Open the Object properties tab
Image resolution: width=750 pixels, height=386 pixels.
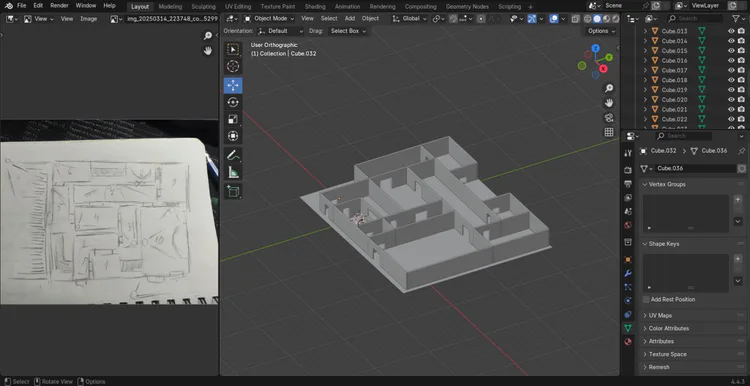point(628,260)
